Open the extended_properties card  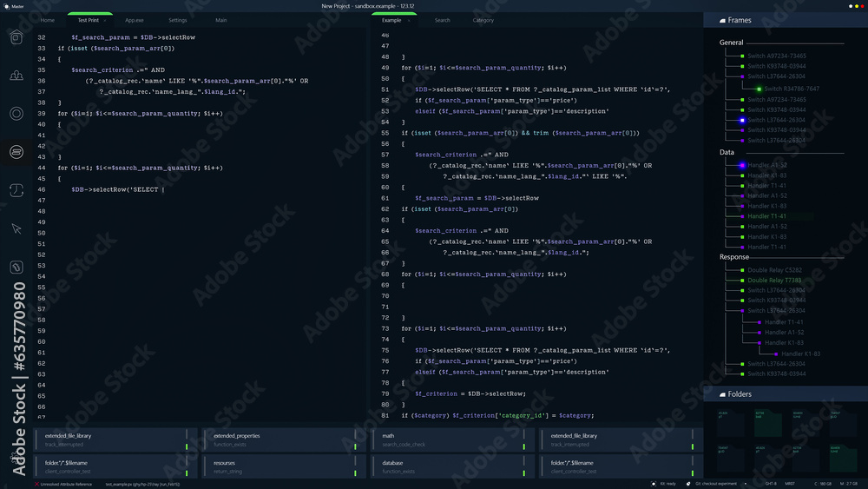pos(282,440)
